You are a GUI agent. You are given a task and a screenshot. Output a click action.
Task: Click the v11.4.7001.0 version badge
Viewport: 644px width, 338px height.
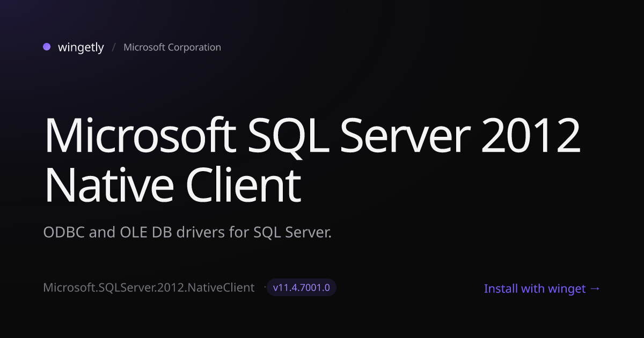(302, 288)
